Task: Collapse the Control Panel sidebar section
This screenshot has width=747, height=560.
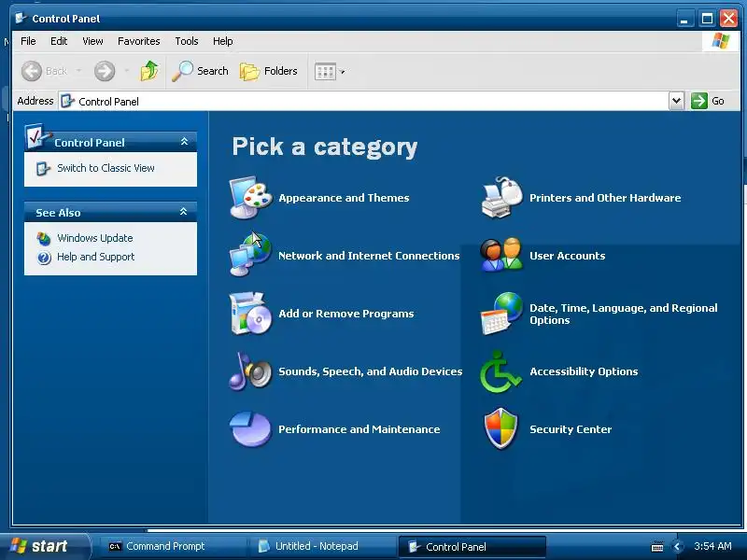Action: pos(184,142)
